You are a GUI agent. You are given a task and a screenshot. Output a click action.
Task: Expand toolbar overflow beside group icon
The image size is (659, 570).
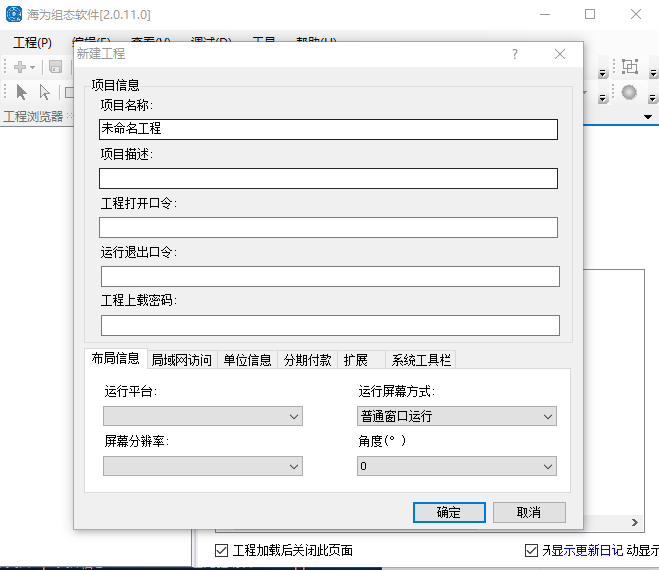pyautogui.click(x=653, y=74)
